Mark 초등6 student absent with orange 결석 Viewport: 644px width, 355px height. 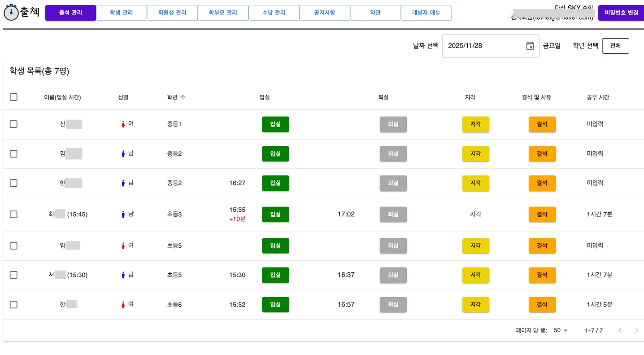pos(542,305)
